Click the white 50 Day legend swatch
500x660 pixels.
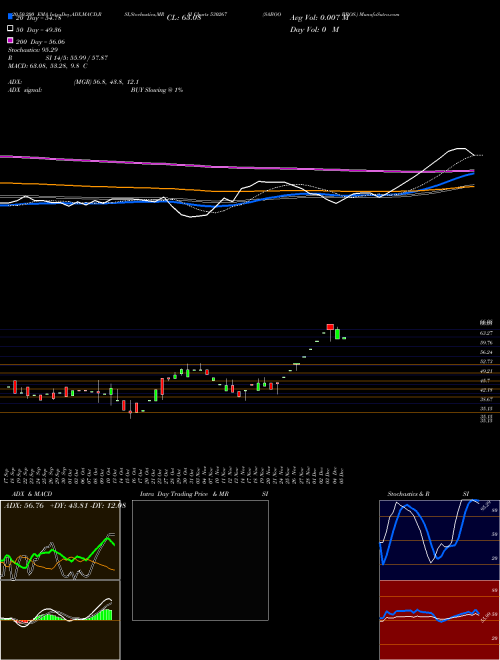(x=10, y=29)
